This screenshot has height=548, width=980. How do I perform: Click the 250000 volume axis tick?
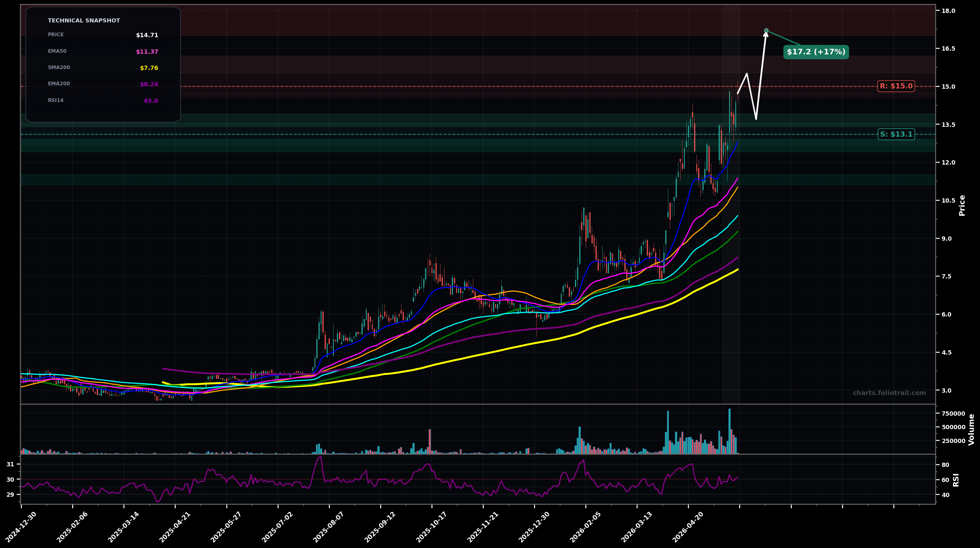(x=953, y=441)
